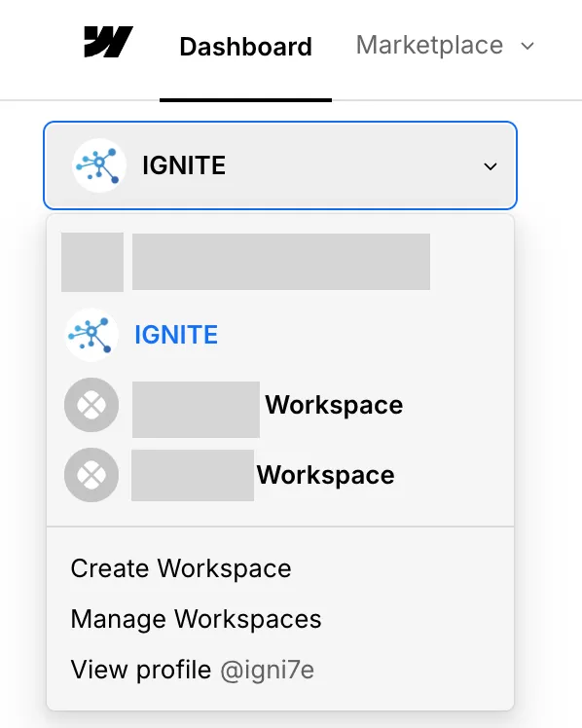Expand the chevron next to Marketplace
Viewport: 582px width, 728px height.
tap(527, 46)
